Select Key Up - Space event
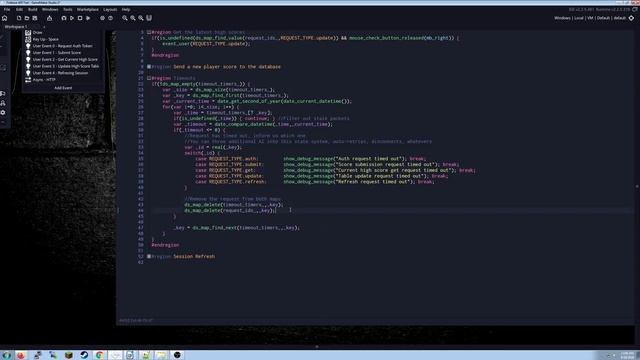Image resolution: width=640 pixels, height=360 pixels. pyautogui.click(x=46, y=39)
